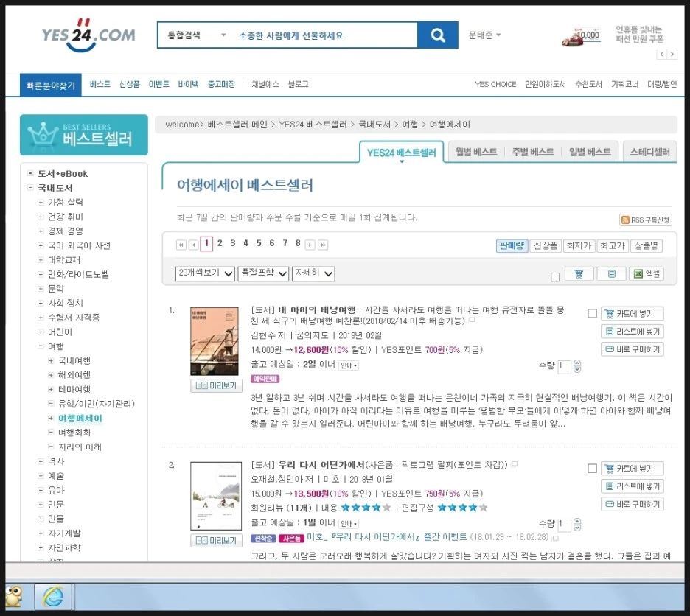690x616 pixels.
Task: Click the RSS 구독신청 icon button
Action: [x=646, y=220]
